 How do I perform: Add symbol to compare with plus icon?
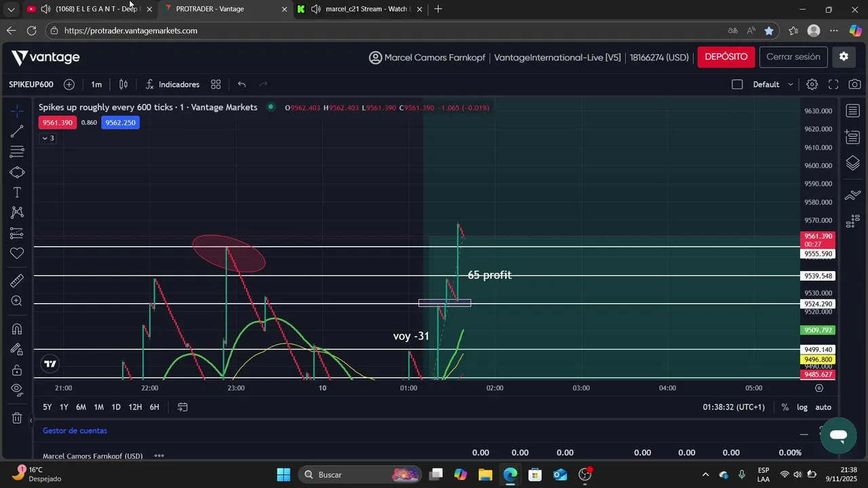[69, 85]
